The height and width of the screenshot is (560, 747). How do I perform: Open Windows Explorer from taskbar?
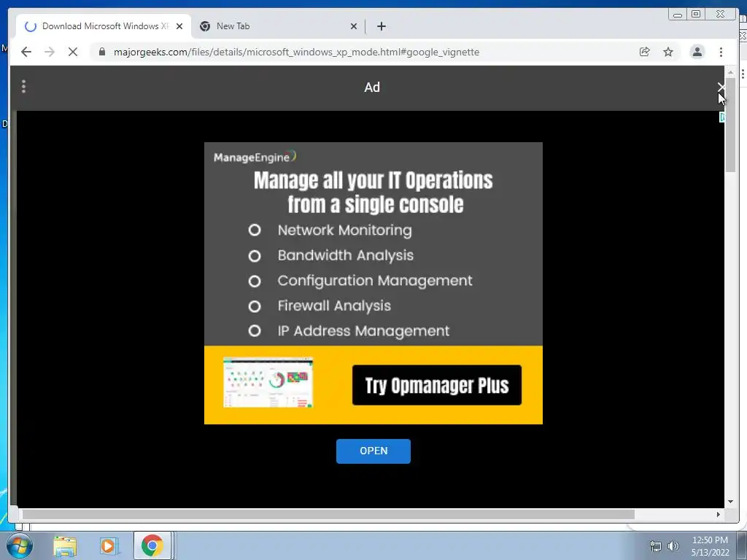(x=65, y=546)
